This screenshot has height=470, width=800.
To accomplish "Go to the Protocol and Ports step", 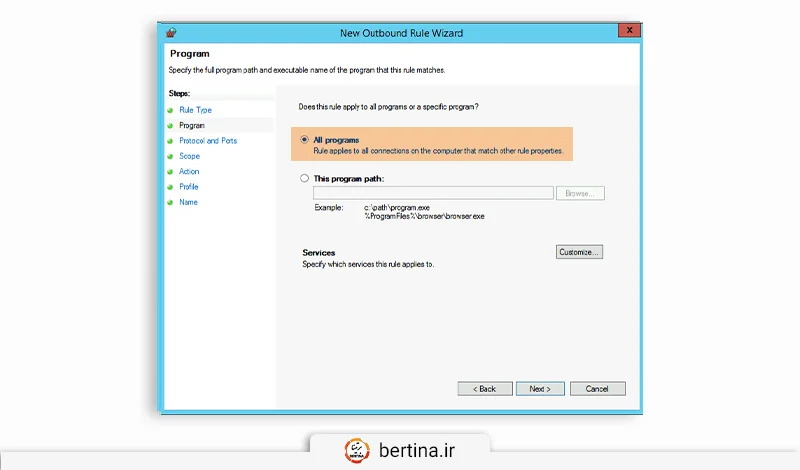I will 208,141.
